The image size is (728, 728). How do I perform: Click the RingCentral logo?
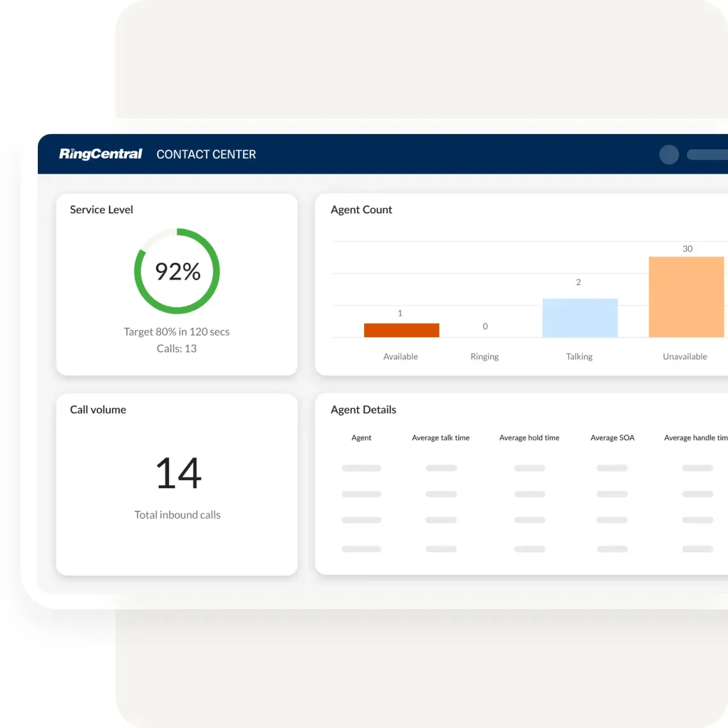[x=100, y=154]
